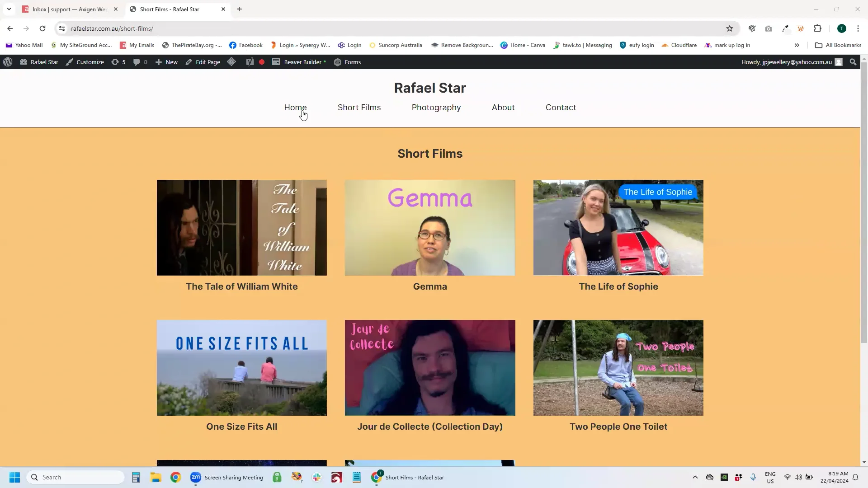Open the Contact page link
This screenshot has width=868, height=488.
561,108
